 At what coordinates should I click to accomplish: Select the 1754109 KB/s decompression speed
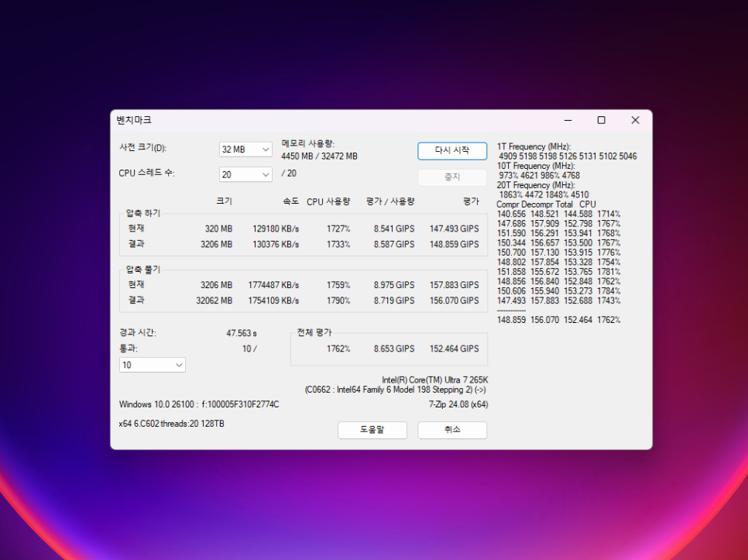coord(273,301)
